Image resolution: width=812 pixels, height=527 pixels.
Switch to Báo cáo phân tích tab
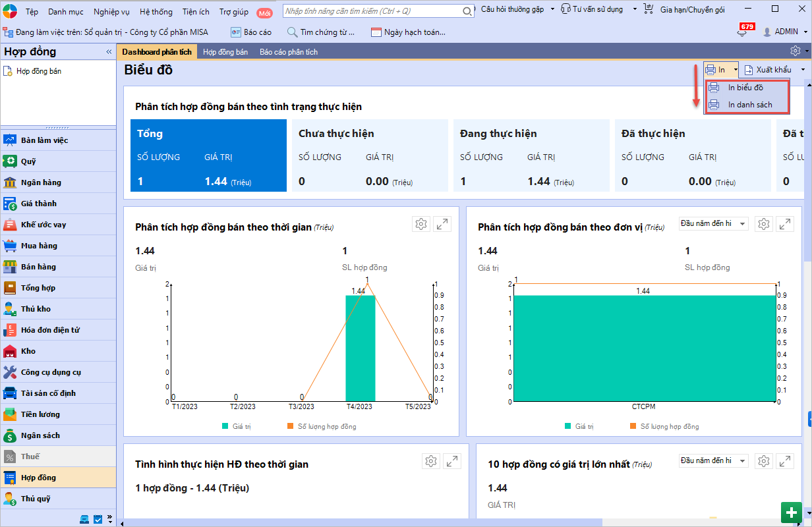(288, 52)
